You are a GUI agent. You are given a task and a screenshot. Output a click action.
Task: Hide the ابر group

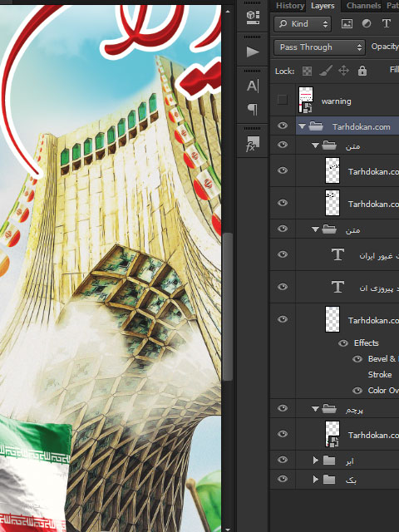pos(283,460)
